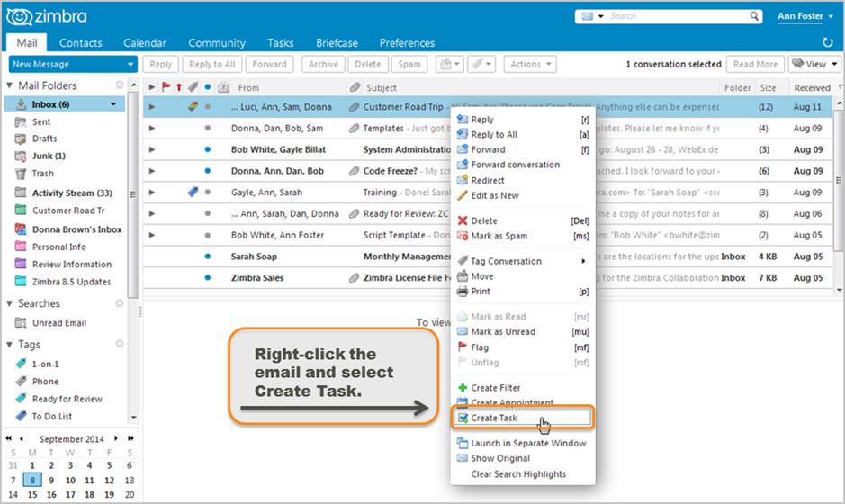Click the Reply to All toolbar button

tap(212, 64)
